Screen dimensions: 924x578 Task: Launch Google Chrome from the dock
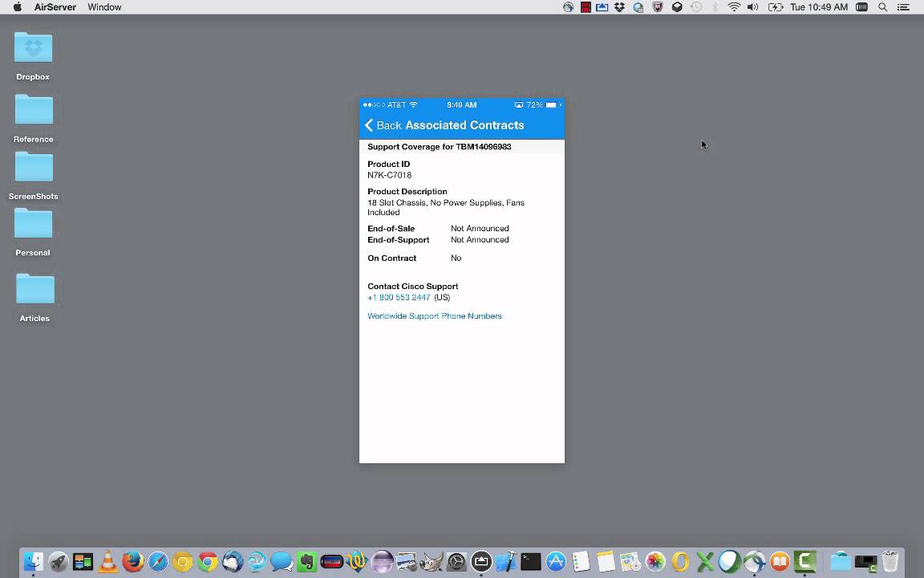tap(208, 561)
